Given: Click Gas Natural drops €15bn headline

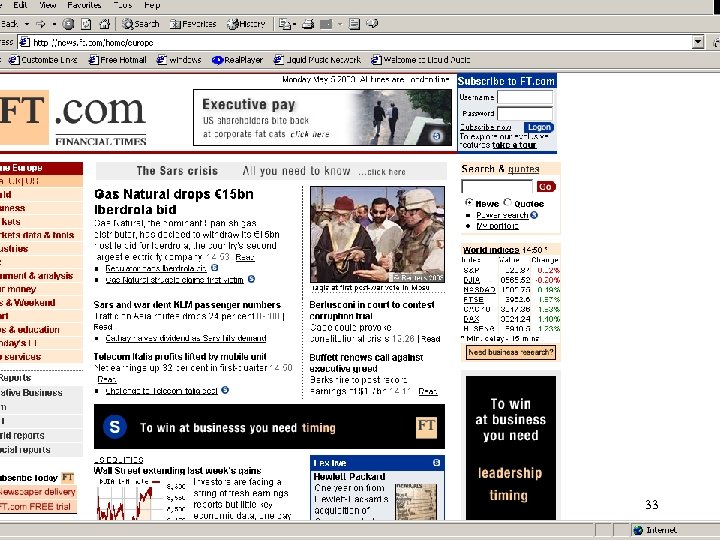Looking at the screenshot, I should [x=174, y=202].
